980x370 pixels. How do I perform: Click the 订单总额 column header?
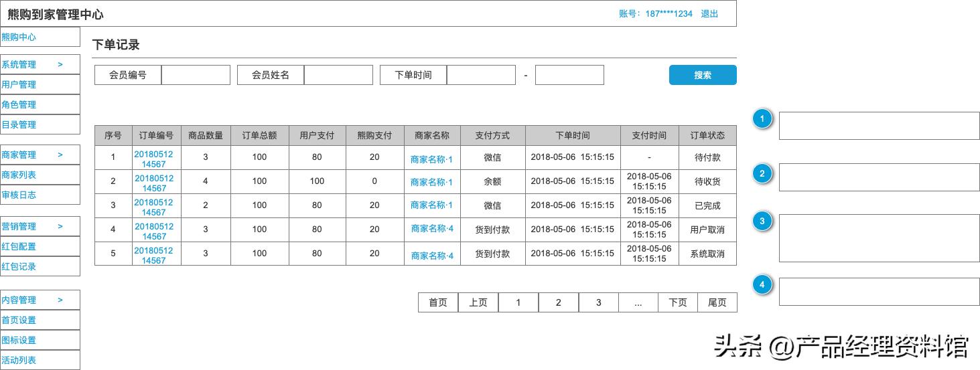click(x=260, y=135)
